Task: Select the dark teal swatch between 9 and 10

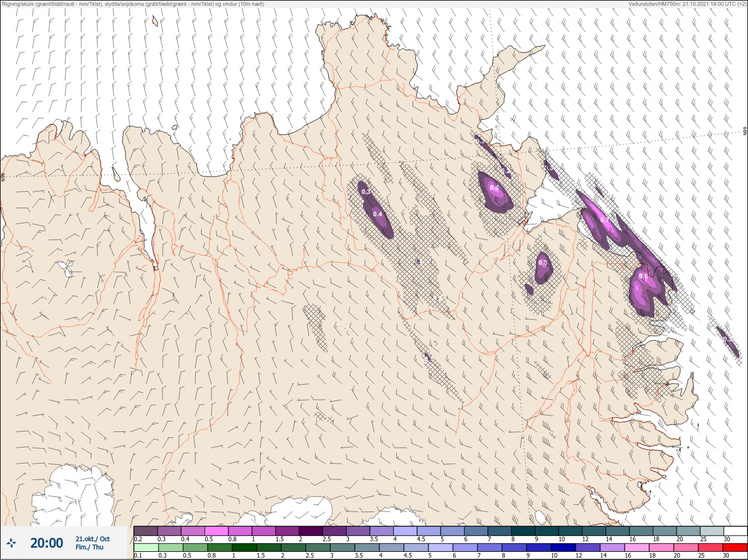Action: coord(547,531)
